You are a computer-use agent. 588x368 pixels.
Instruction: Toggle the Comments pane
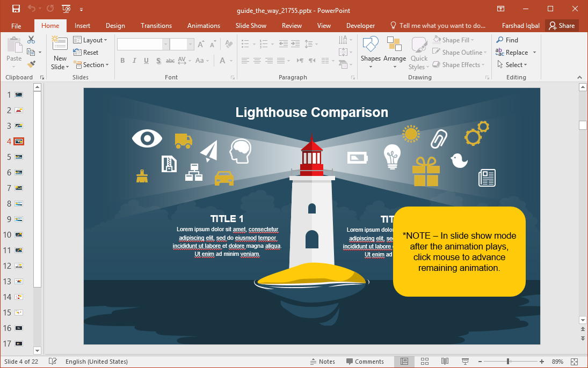click(x=366, y=361)
